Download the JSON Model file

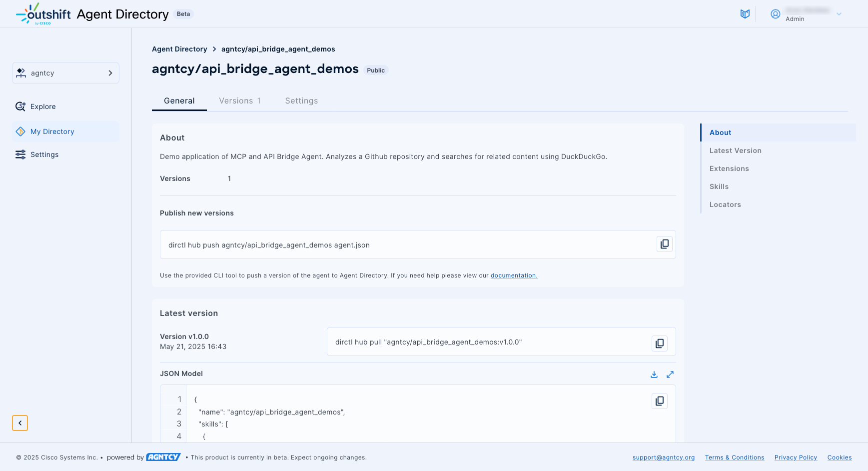(x=654, y=374)
